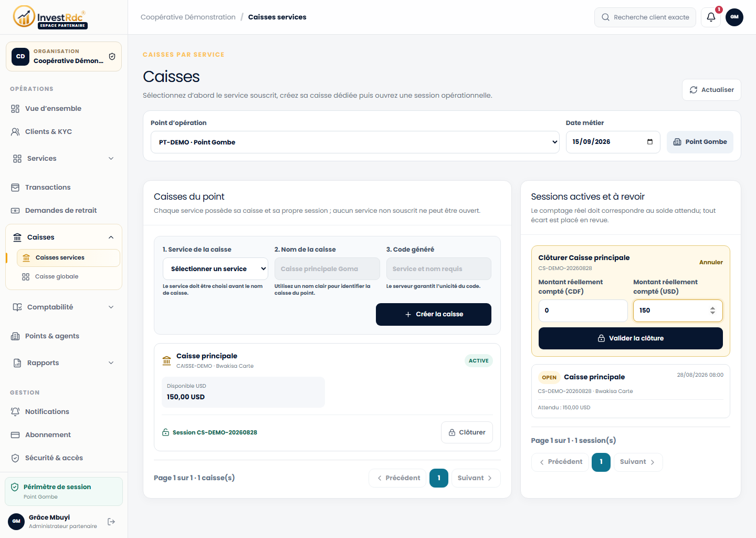Image resolution: width=756 pixels, height=538 pixels.
Task: Click the Montant compté (CDF) field
Action: click(x=583, y=311)
